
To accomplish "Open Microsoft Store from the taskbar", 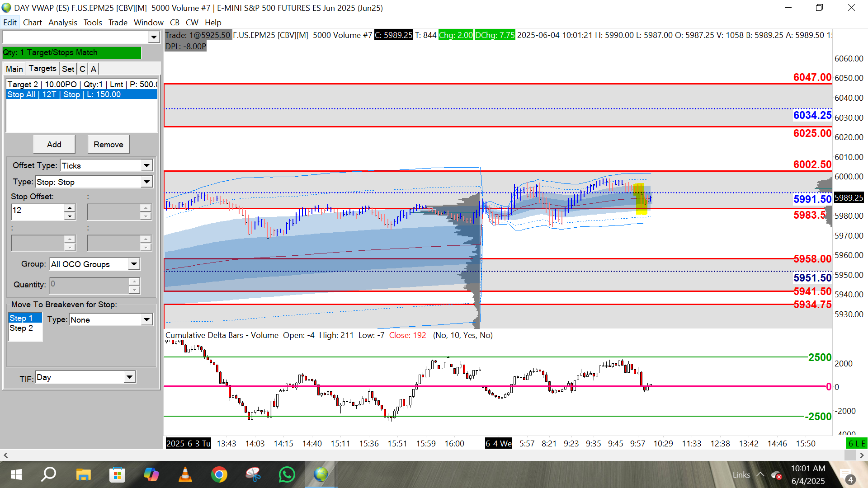I will (x=117, y=474).
